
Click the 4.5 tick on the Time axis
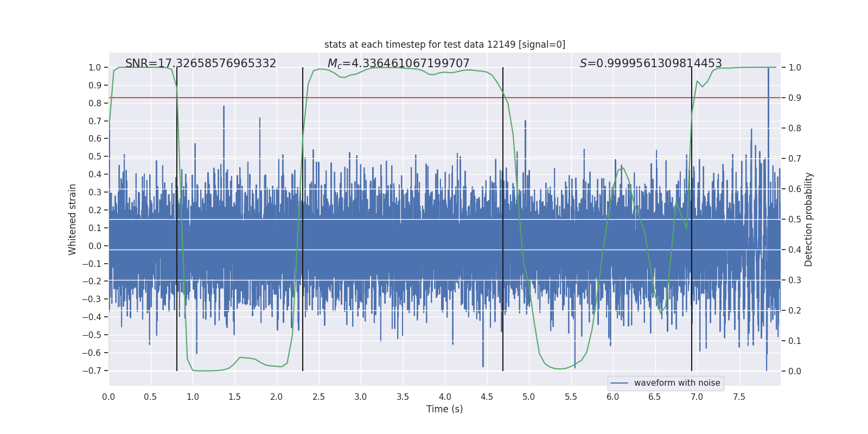(487, 397)
